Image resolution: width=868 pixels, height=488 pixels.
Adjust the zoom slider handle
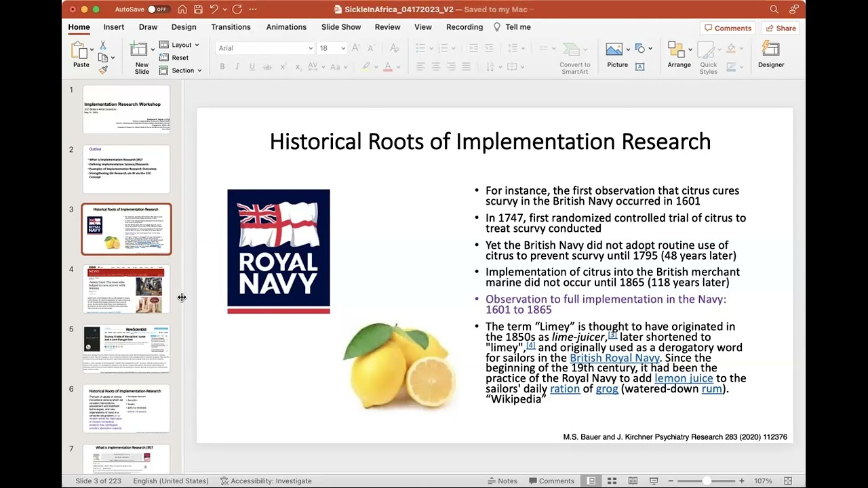tap(707, 481)
